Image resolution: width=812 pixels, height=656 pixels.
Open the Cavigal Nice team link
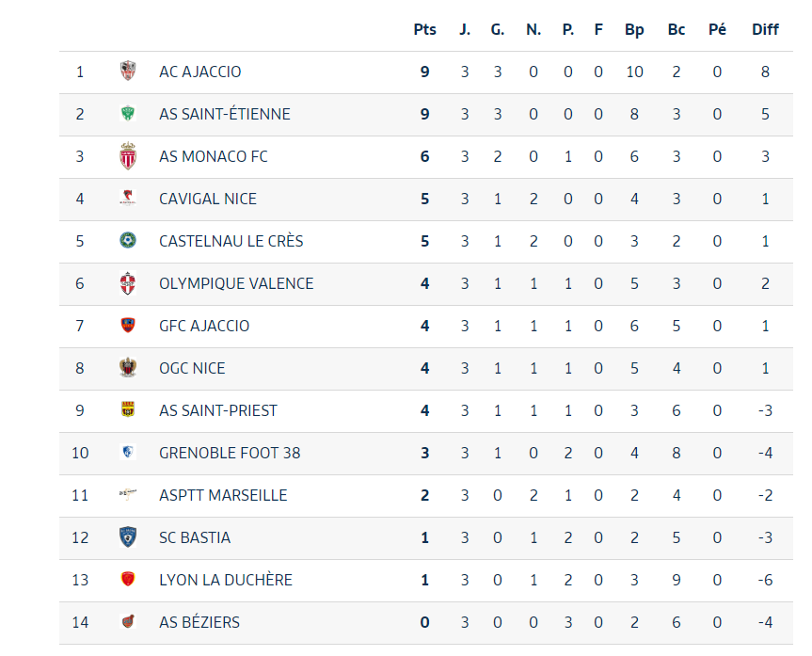tap(208, 199)
